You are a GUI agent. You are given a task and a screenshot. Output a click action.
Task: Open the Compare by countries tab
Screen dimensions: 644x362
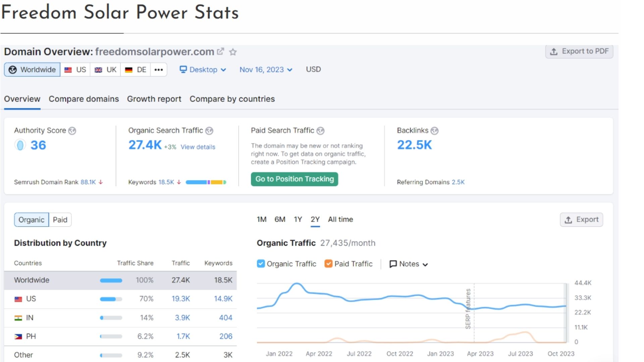pyautogui.click(x=232, y=99)
